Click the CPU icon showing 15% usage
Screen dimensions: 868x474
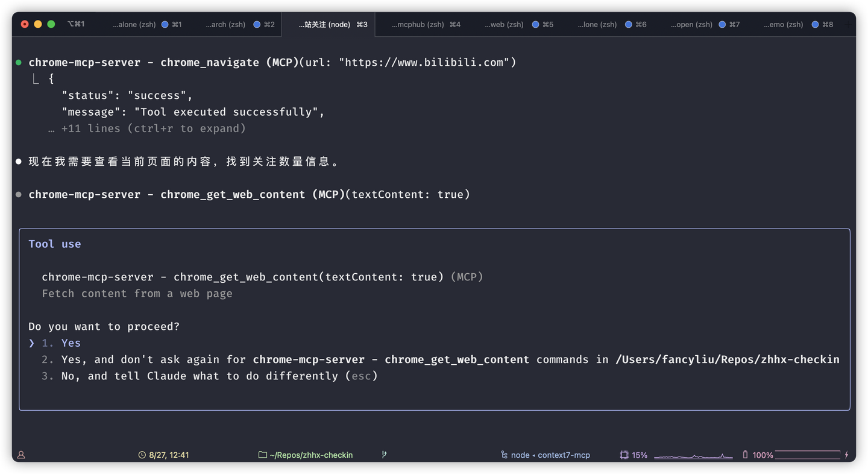click(x=624, y=455)
